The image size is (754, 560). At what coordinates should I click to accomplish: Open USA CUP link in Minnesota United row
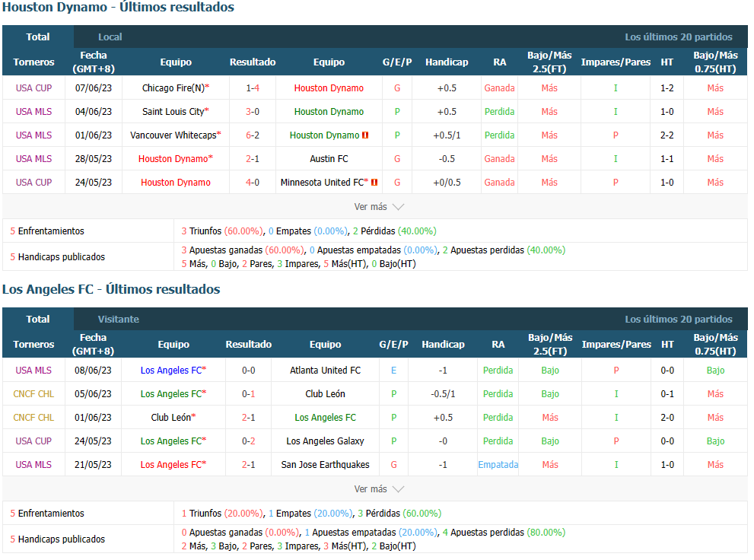click(33, 182)
